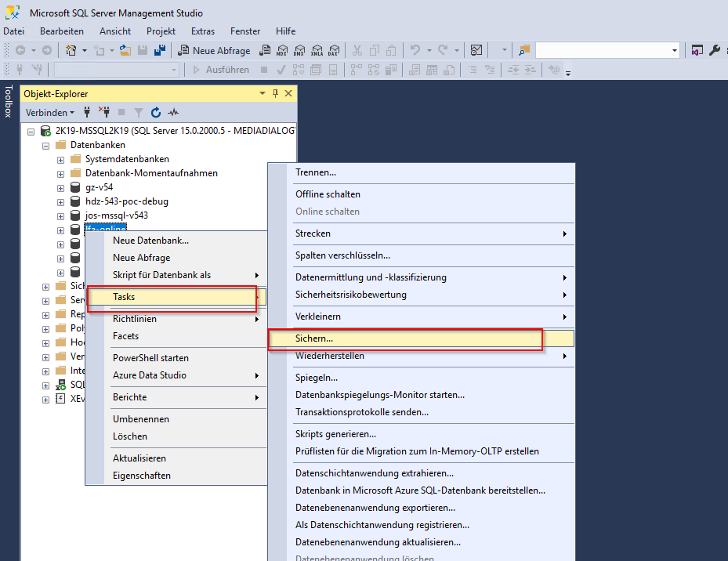Open the Fenster menu

(245, 31)
